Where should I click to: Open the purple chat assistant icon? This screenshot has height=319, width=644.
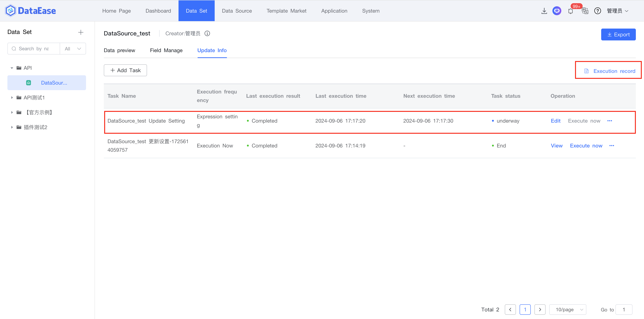557,11
